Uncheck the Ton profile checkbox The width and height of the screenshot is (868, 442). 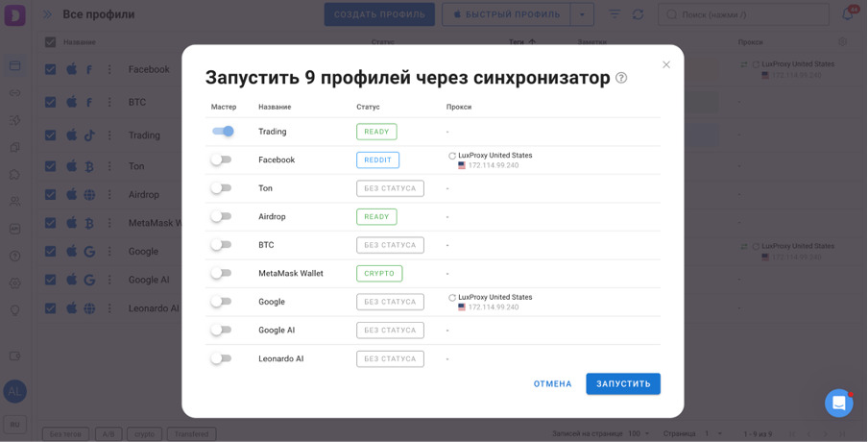point(50,166)
